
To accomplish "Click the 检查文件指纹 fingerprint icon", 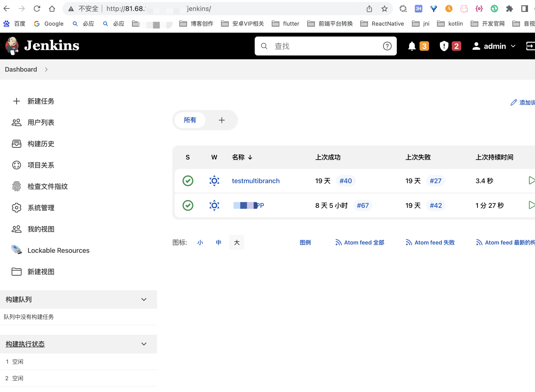I will (16, 187).
